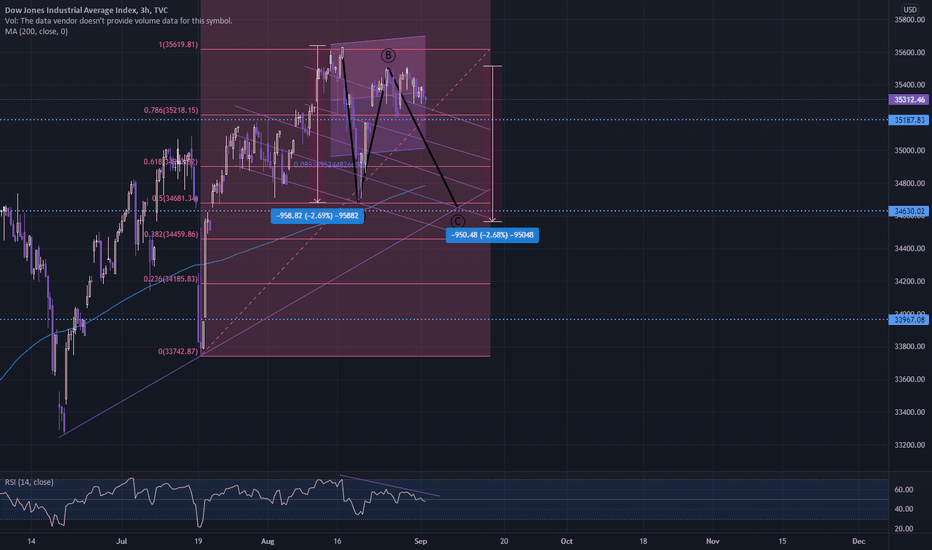Click the 33200.00 price axis label
This screenshot has height=550, width=932.
(909, 445)
